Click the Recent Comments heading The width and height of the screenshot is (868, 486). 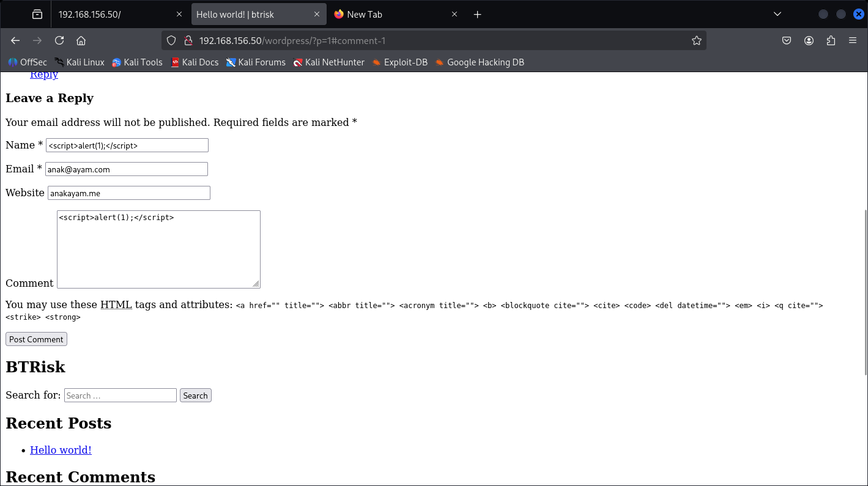click(81, 477)
